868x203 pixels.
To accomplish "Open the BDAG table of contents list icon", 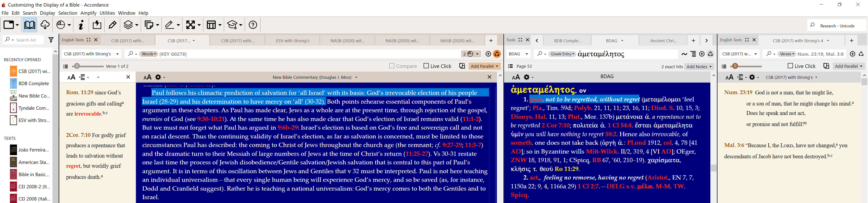I will tap(511, 66).
